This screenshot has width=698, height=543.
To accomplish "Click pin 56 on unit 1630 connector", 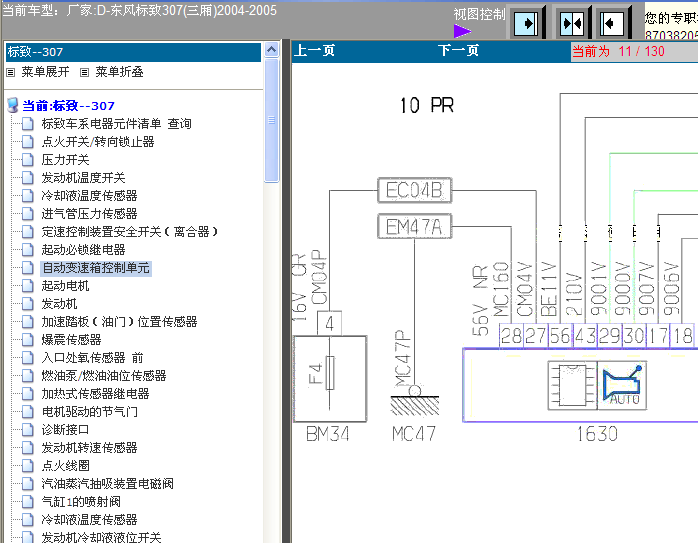I will pos(560,336).
